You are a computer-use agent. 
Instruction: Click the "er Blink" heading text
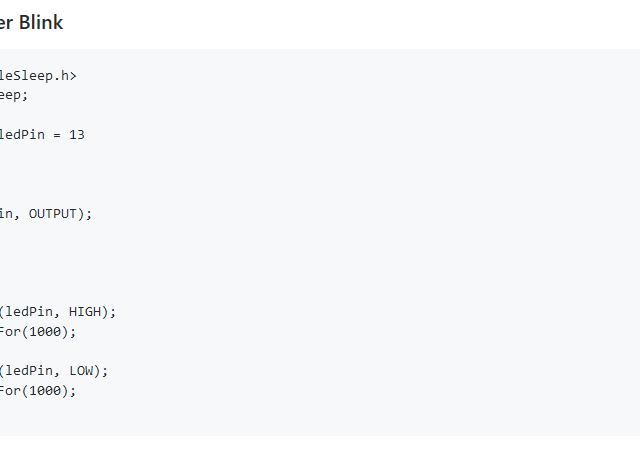31,22
